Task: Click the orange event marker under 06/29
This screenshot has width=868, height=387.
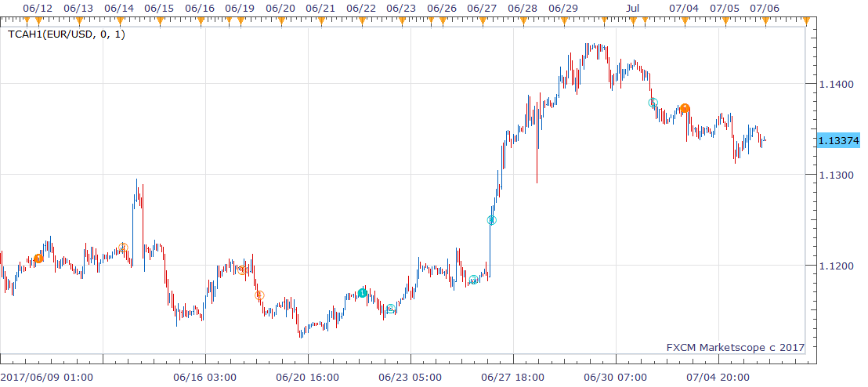Action: coord(563,21)
